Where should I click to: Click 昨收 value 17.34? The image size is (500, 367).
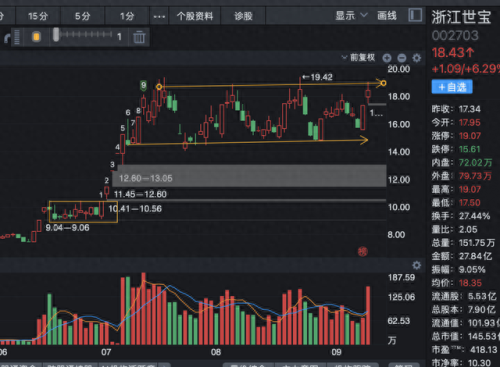[x=470, y=109]
